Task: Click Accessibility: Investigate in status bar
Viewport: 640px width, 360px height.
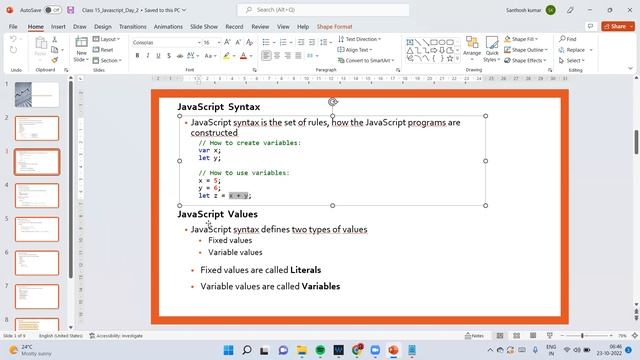Action: 116,336
